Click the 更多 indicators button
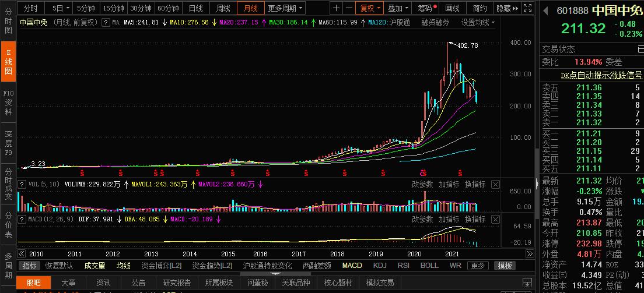 478,266
